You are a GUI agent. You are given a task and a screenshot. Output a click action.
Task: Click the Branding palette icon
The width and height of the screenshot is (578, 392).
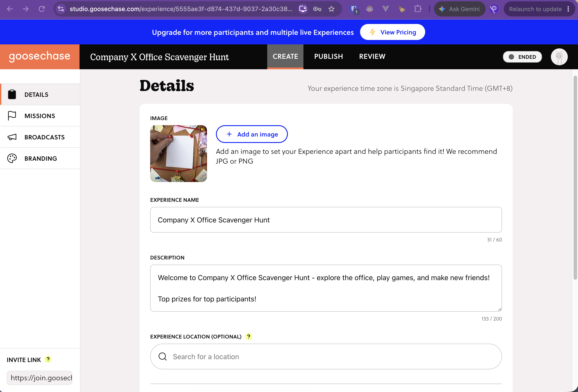(x=12, y=158)
